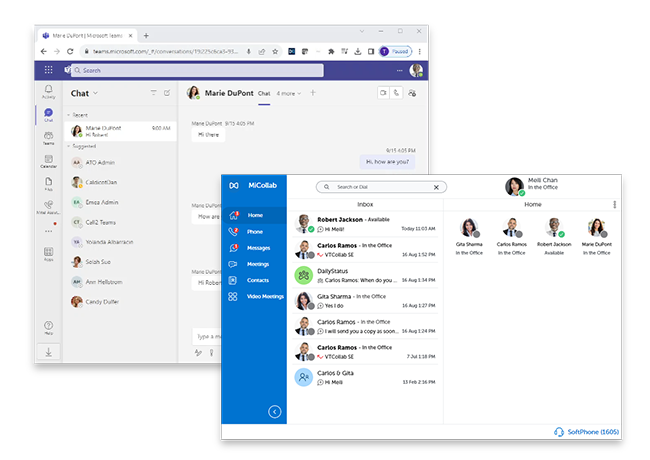Click download icon at Teams sidebar bottom
This screenshot has width=650, height=460.
pos(49,352)
